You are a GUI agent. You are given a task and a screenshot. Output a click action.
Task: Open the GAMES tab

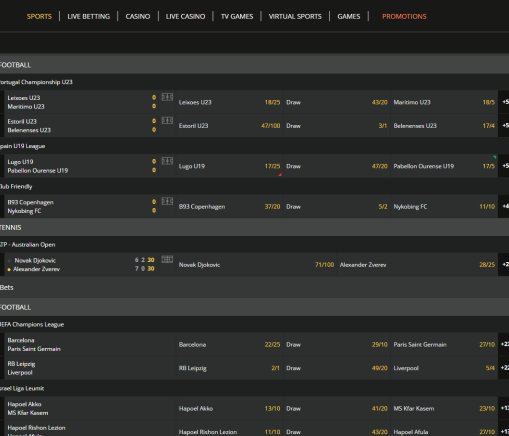tap(349, 16)
